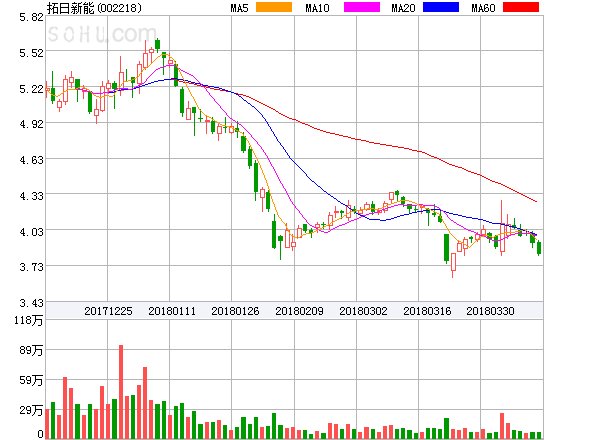Click the blue MA20 legend swatch

[x=441, y=7]
